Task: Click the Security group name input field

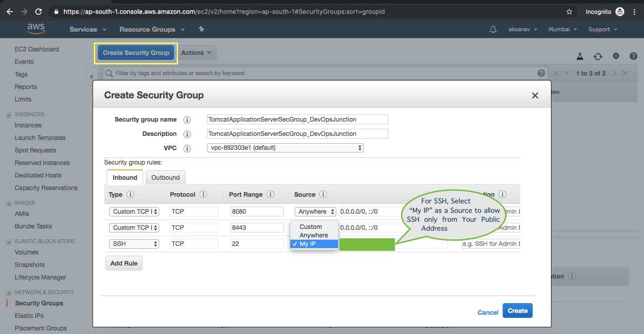Action: pyautogui.click(x=298, y=119)
